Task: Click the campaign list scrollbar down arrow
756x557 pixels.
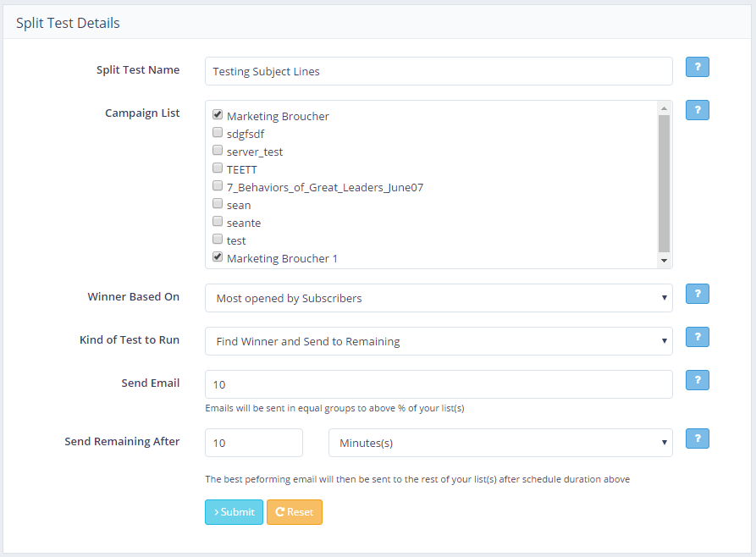Action: click(x=664, y=262)
